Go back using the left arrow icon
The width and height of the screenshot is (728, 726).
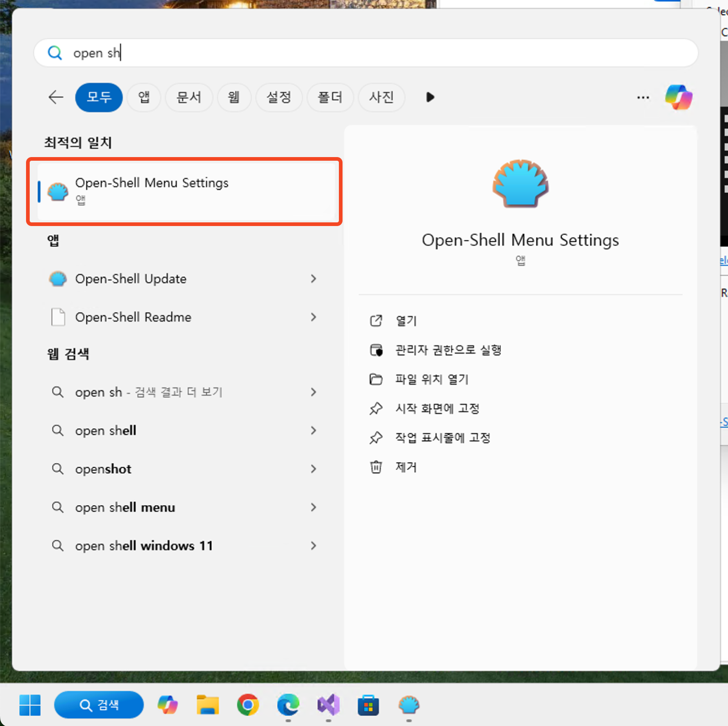[56, 97]
